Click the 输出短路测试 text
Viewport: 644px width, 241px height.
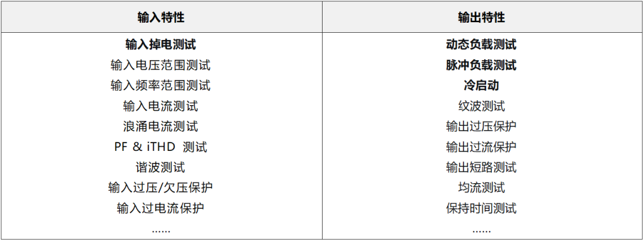[481, 167]
